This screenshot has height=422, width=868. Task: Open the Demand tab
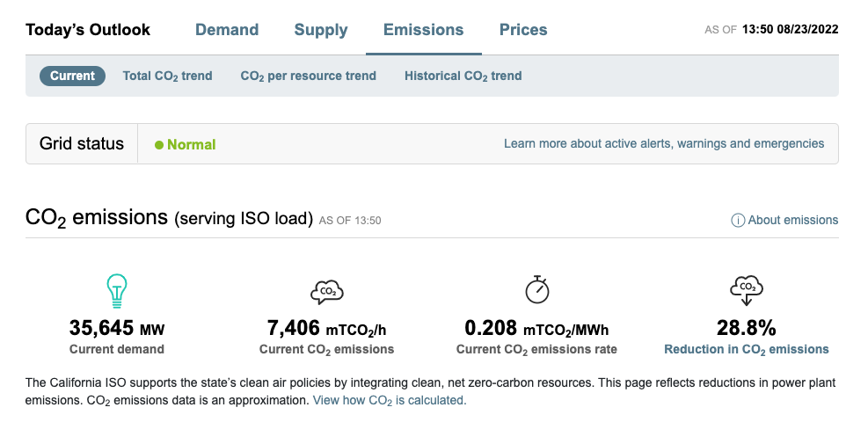[x=227, y=30]
